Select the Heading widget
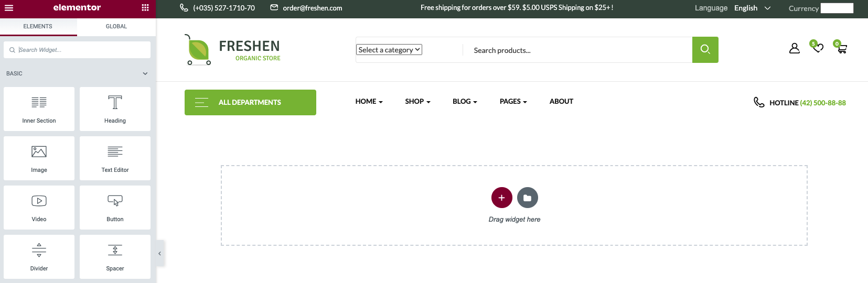 115,109
